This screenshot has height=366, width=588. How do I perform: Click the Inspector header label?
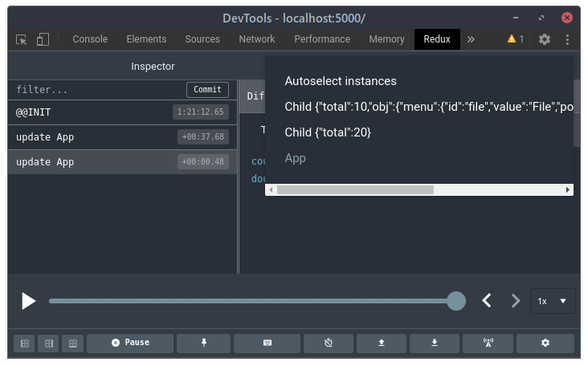(153, 67)
